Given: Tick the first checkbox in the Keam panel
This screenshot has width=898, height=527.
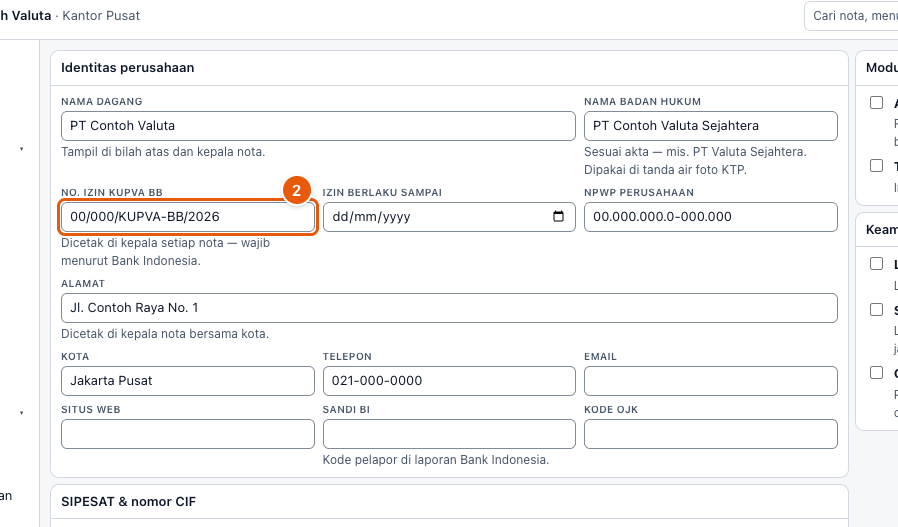Looking at the screenshot, I should pyautogui.click(x=876, y=264).
